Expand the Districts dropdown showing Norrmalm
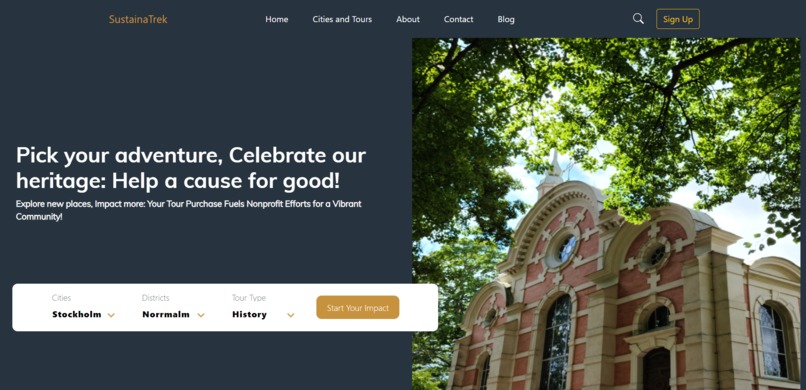The image size is (806, 390). [x=173, y=314]
